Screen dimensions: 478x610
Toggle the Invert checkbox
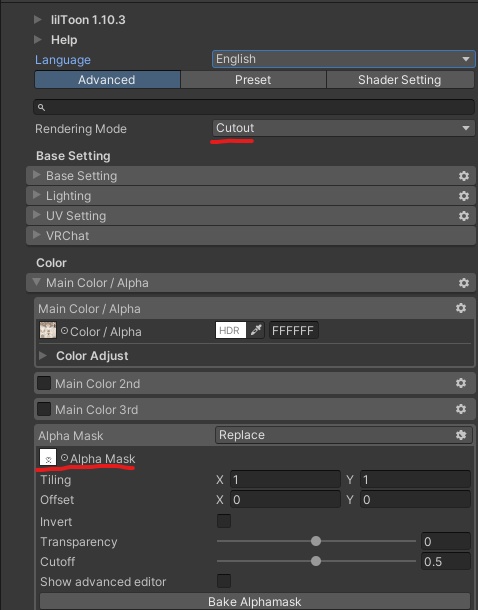click(x=224, y=521)
